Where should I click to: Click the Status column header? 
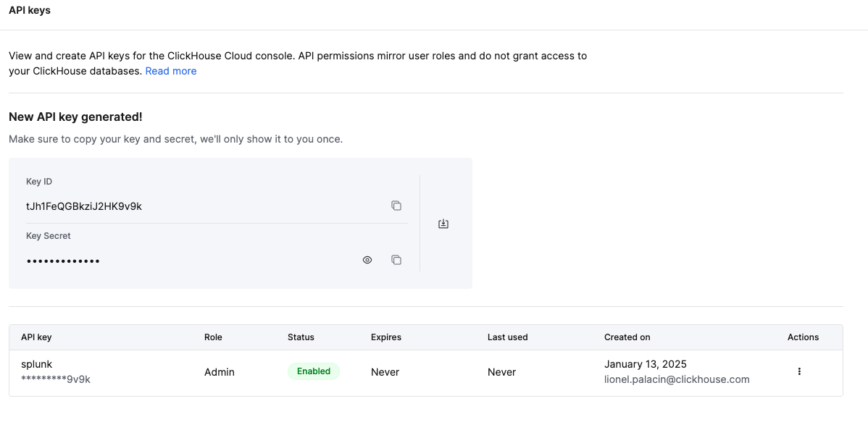[x=301, y=337]
